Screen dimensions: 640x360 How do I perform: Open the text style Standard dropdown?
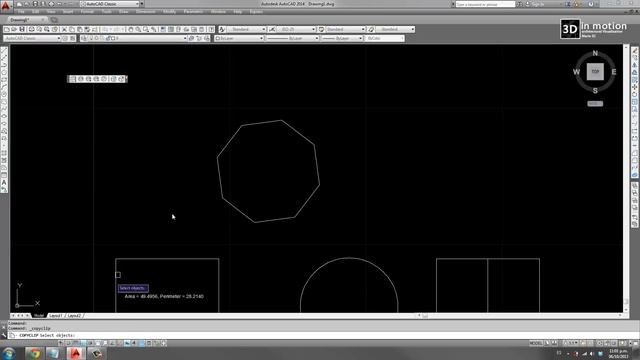pos(246,29)
